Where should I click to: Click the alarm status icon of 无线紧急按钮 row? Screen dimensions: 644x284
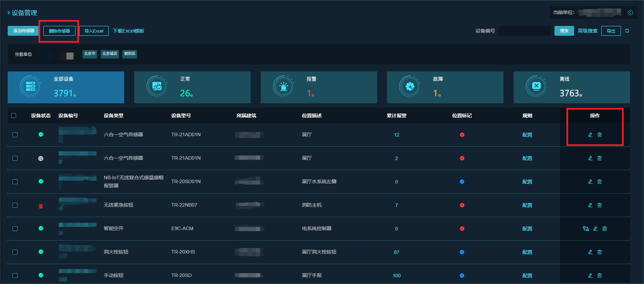pos(41,206)
